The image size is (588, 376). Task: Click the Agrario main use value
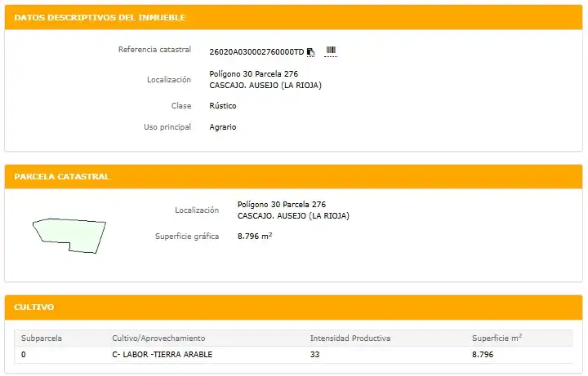pos(223,127)
